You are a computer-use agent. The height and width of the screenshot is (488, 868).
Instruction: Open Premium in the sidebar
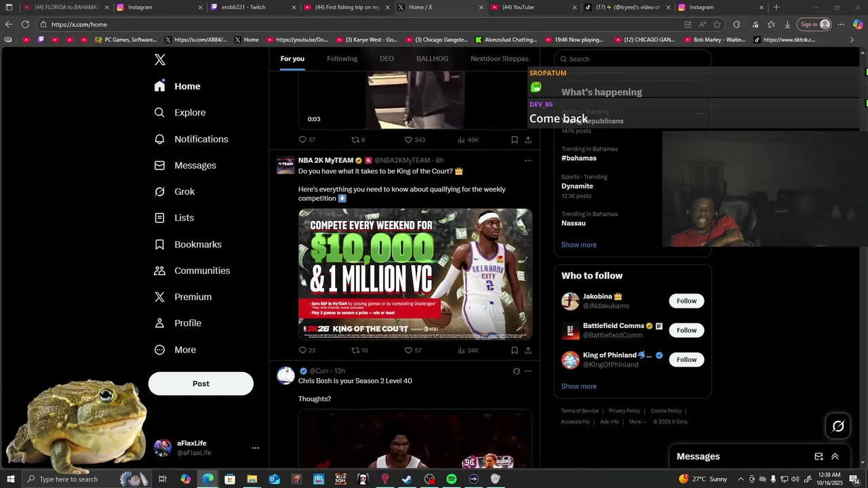point(183,297)
